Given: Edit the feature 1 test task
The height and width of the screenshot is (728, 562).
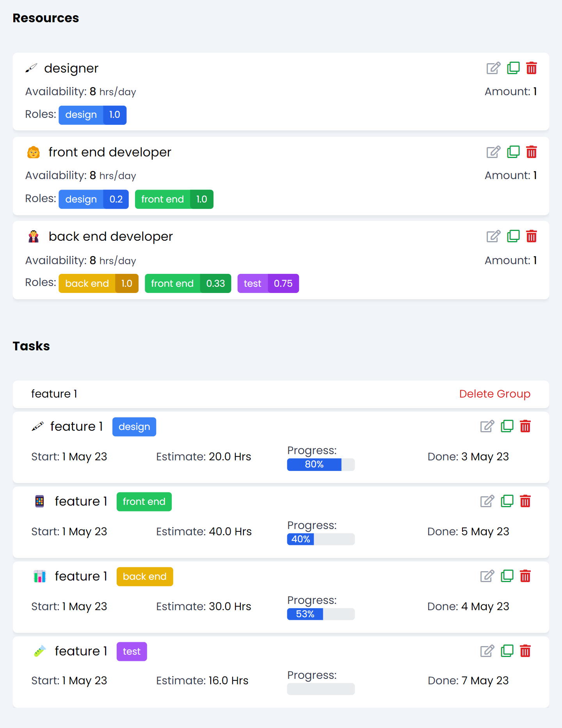Looking at the screenshot, I should point(487,651).
